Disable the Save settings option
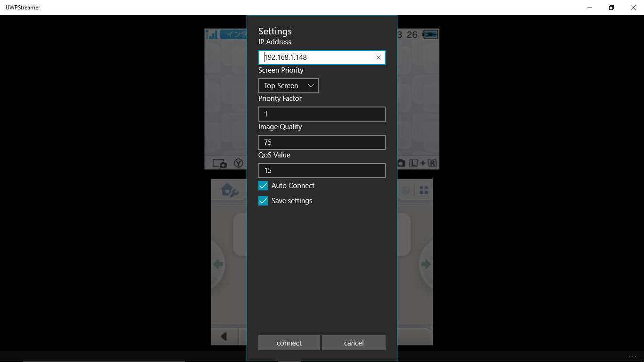This screenshot has height=362, width=644. tap(263, 200)
